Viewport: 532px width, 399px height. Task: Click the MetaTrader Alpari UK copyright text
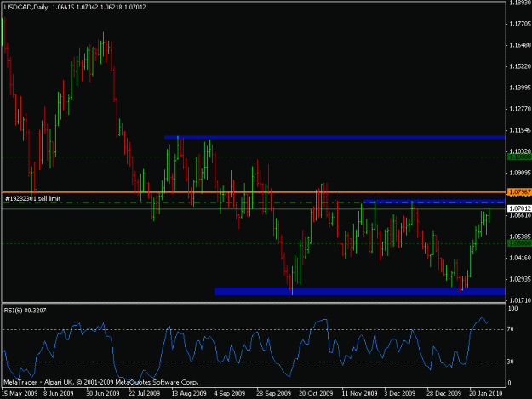(100, 382)
